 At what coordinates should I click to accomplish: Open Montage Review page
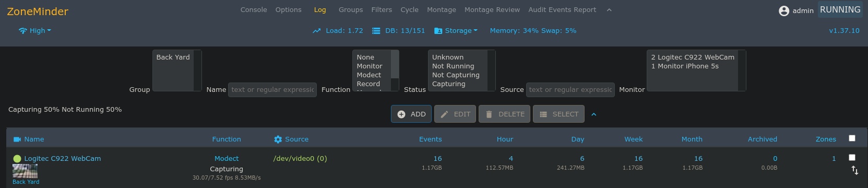pos(492,10)
